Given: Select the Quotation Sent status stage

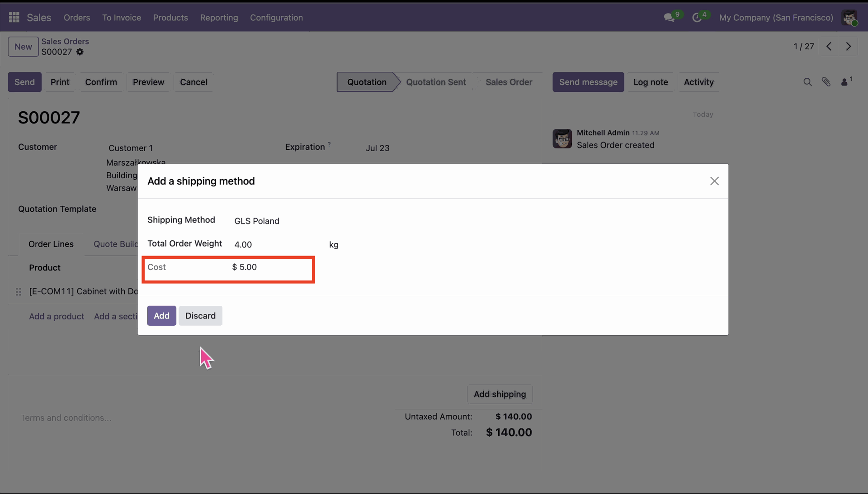Looking at the screenshot, I should (x=436, y=82).
